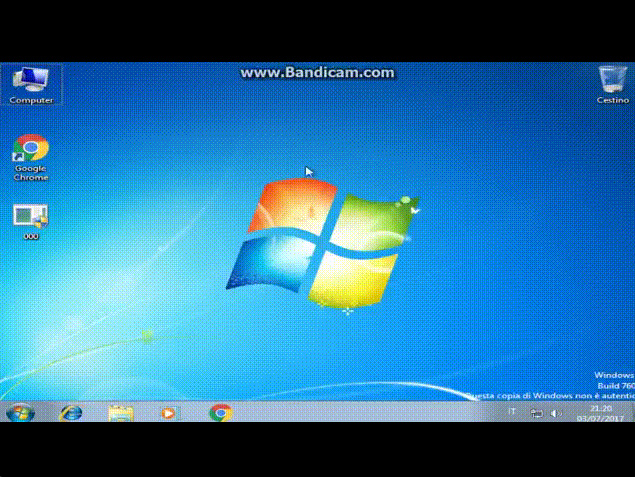Click the clock showing 21.20
Screen dimensions: 635x477
click(601, 408)
